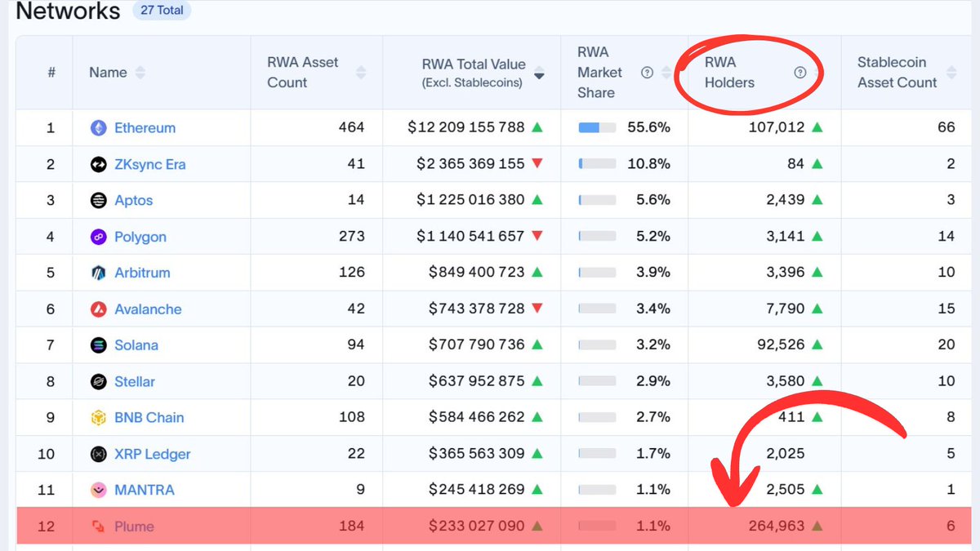The image size is (980, 551).
Task: Click Avalanche's value $743 378 728
Action: [x=477, y=309]
